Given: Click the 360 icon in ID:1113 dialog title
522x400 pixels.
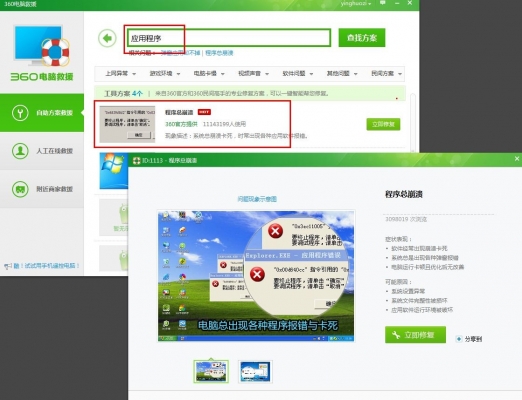Looking at the screenshot, I should tap(136, 161).
